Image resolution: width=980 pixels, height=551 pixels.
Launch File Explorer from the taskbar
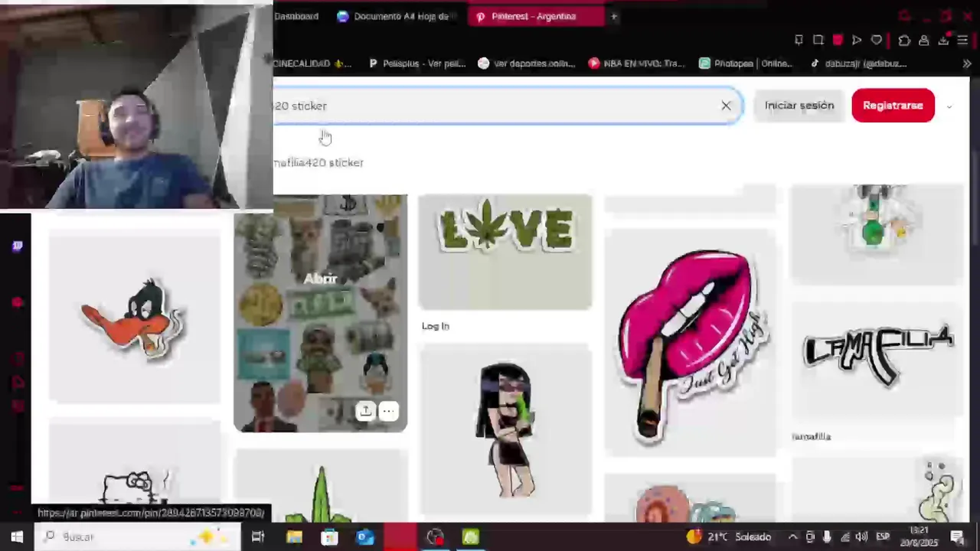(294, 536)
